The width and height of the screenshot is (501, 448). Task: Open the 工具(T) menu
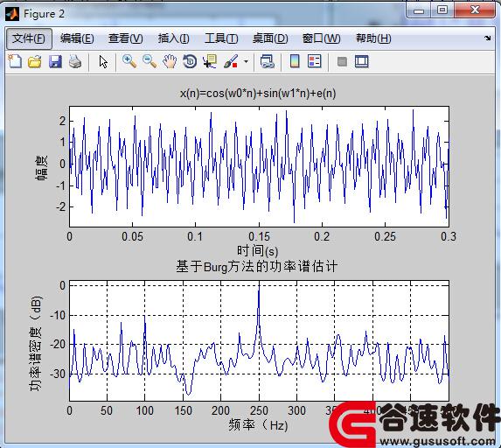[x=221, y=38]
